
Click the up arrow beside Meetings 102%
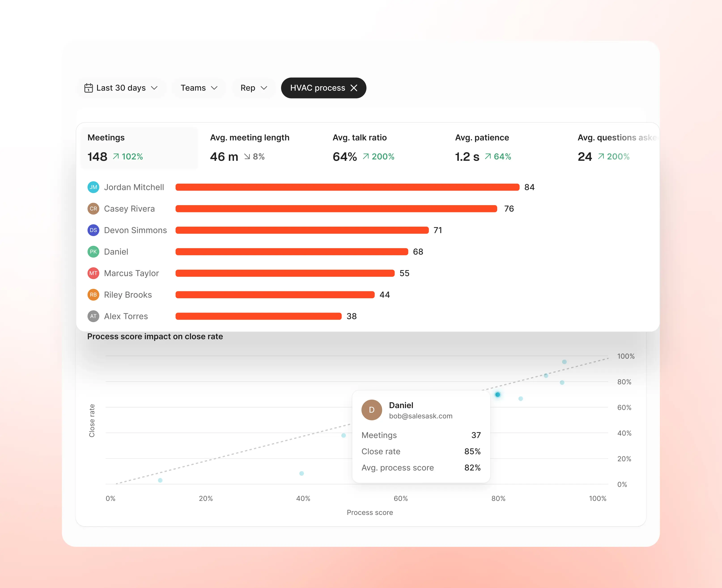pyautogui.click(x=116, y=156)
